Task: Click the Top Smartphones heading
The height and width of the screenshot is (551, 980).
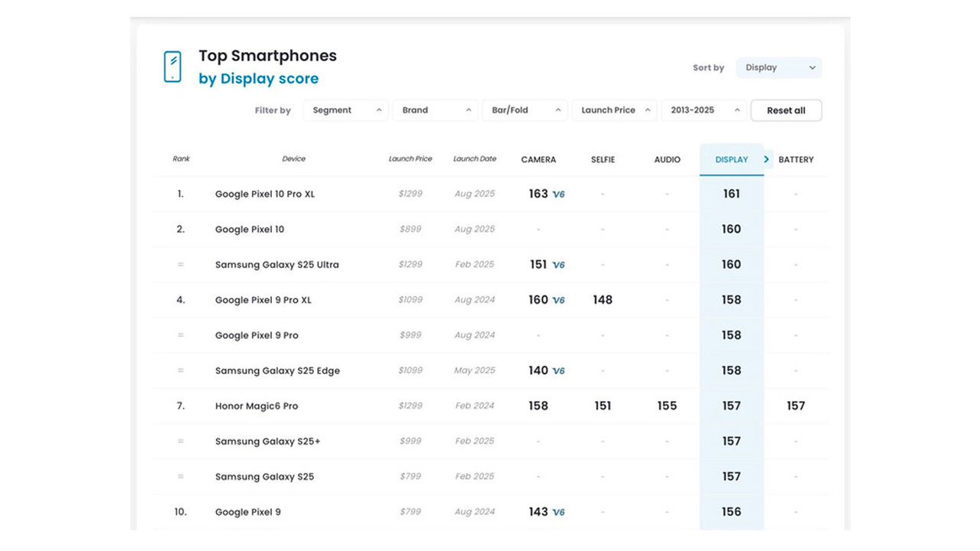Action: (x=268, y=56)
